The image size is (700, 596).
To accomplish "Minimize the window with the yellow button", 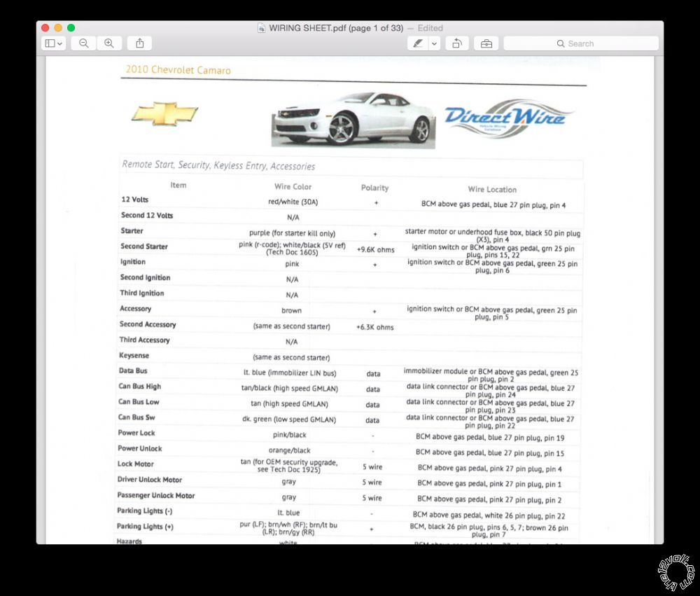I will click(58, 28).
